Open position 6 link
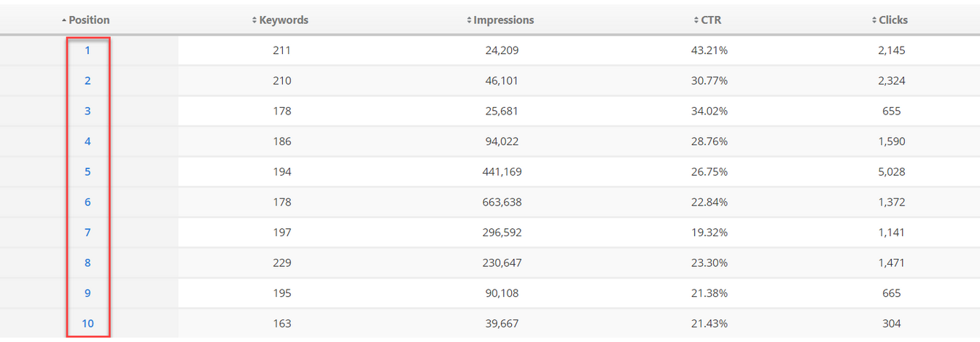This screenshot has width=980, height=342. pyautogui.click(x=87, y=202)
